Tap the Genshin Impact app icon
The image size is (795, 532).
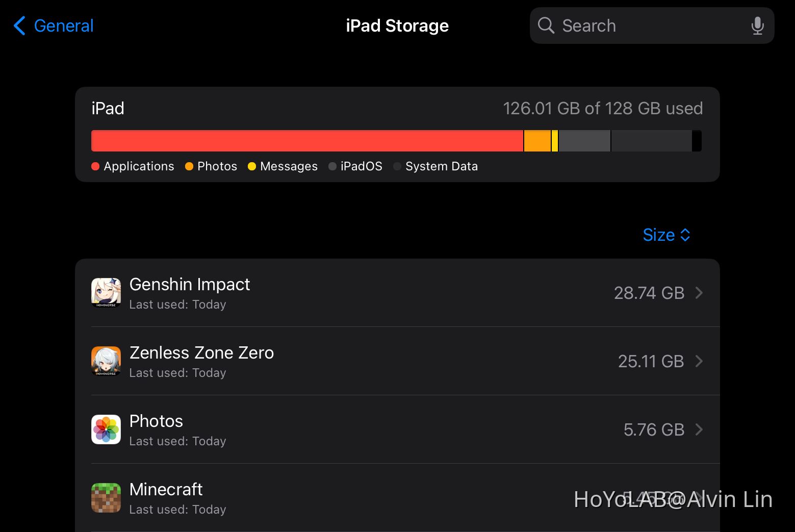(106, 293)
